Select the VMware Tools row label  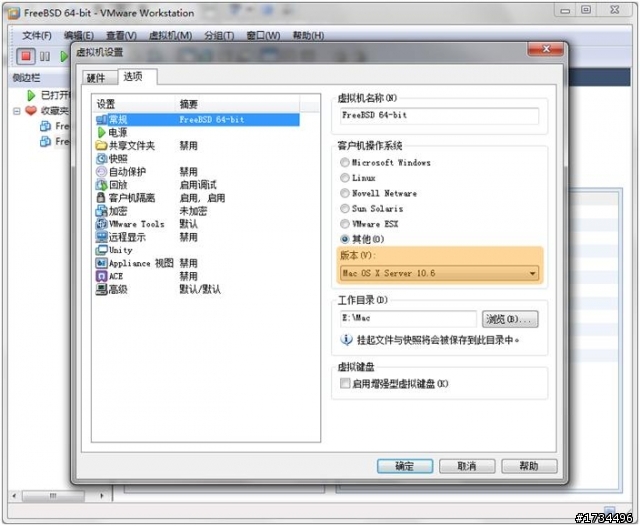point(137,224)
